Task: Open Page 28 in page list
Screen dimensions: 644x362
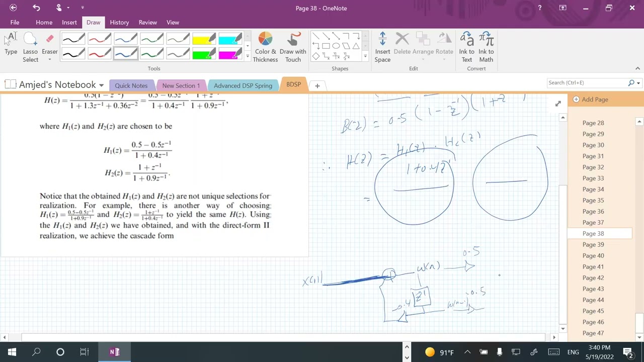Action: pyautogui.click(x=593, y=123)
